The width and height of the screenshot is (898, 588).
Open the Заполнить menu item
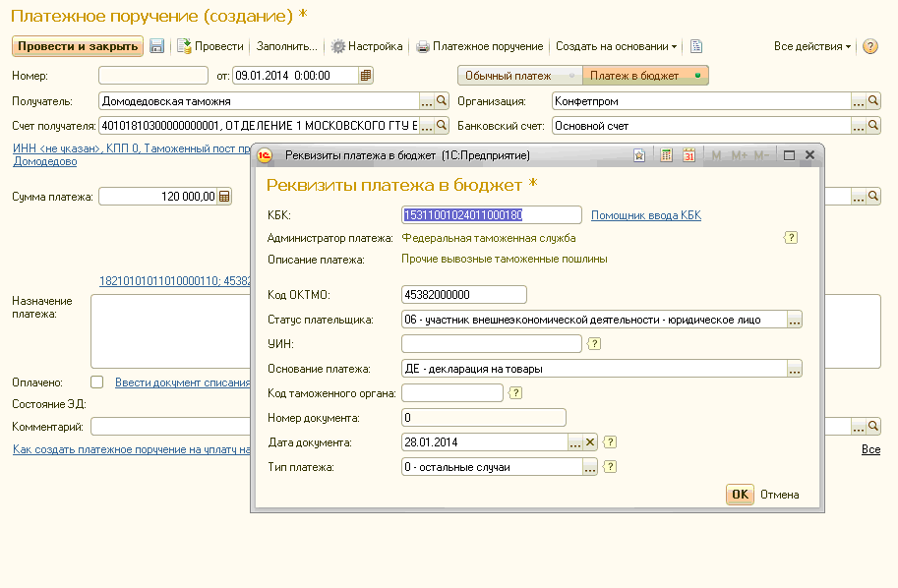tap(288, 46)
